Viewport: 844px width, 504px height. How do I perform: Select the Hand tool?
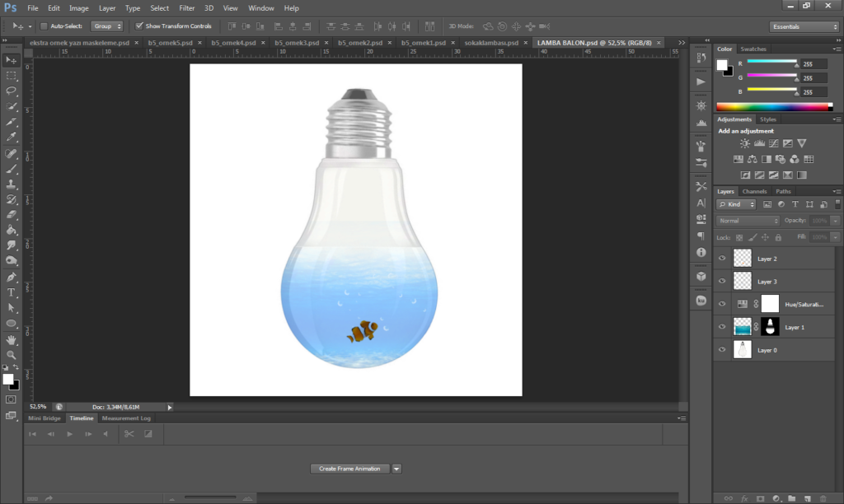12,339
